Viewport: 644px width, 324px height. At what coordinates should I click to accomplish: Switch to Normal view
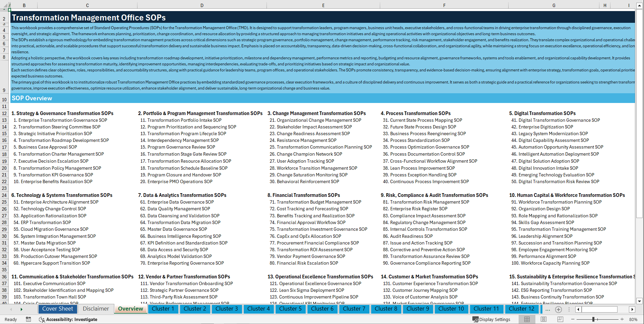[527, 319]
